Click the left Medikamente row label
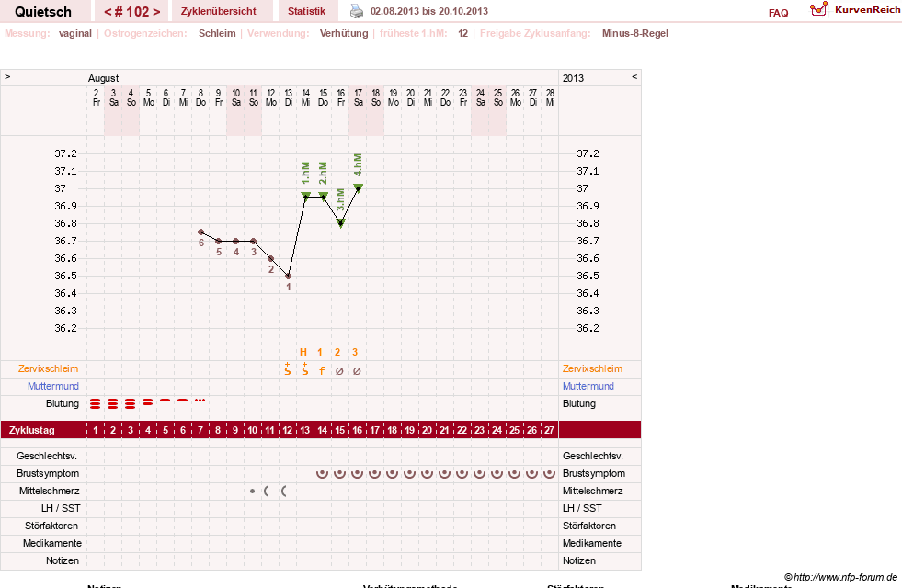902x588 pixels. coord(52,543)
